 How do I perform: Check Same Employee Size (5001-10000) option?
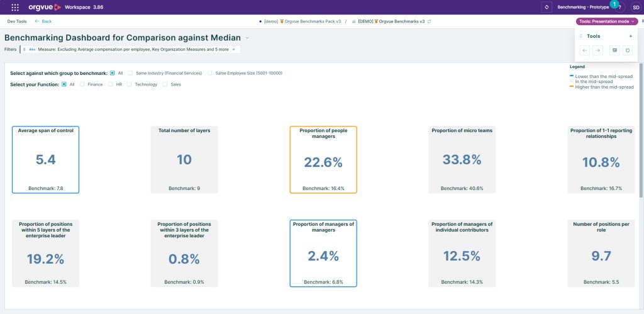(210, 73)
